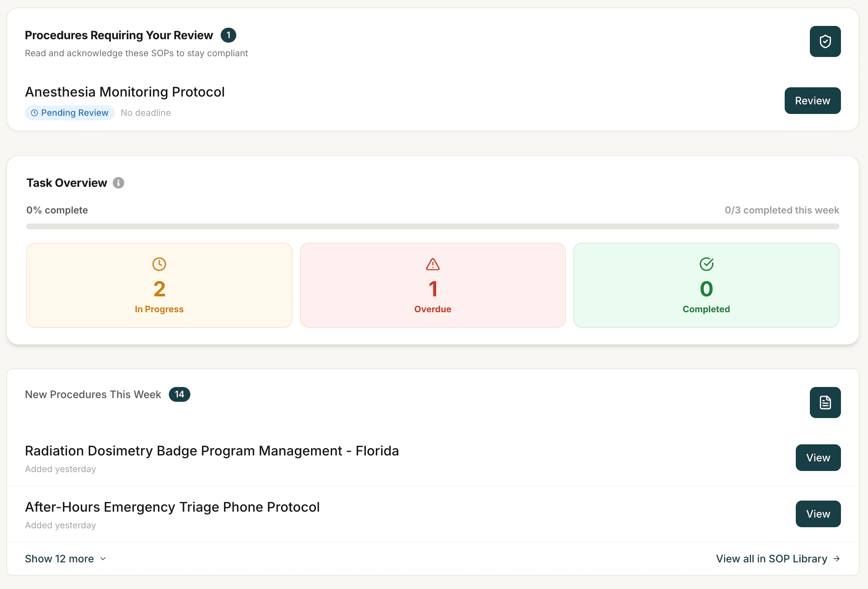Screen dimensions: 868x589
Task: Expand Show 12 more procedures
Action: tap(60, 558)
